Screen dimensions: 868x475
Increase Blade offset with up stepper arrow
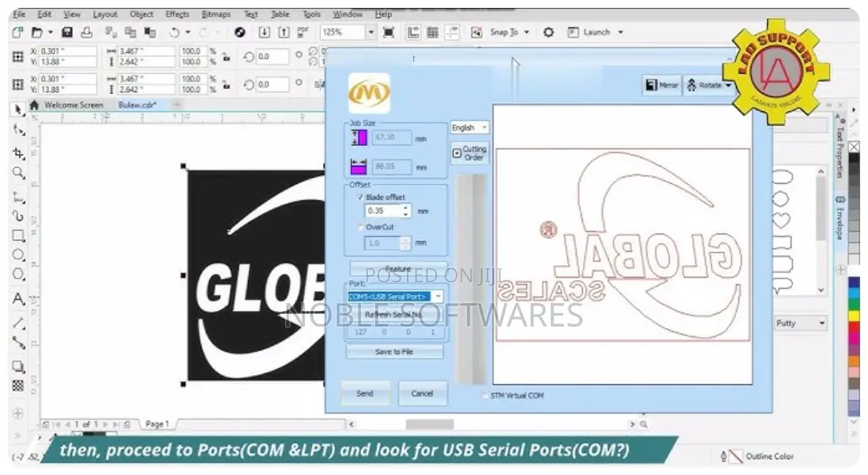pyautogui.click(x=406, y=208)
